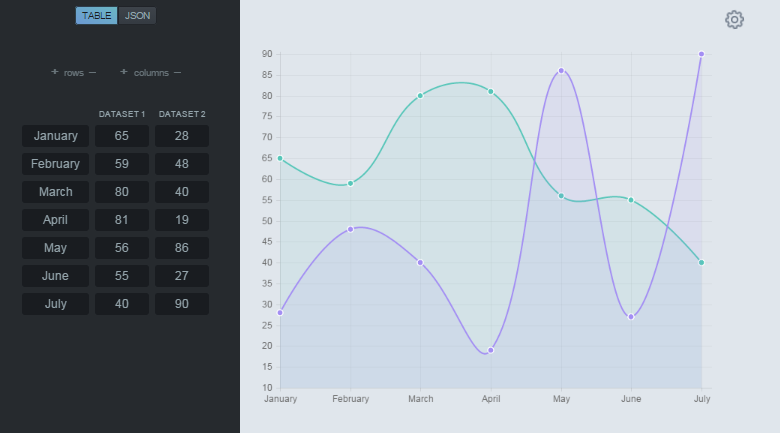Click the April Dataset 1 cell showing 81
780x433 pixels.
point(122,220)
